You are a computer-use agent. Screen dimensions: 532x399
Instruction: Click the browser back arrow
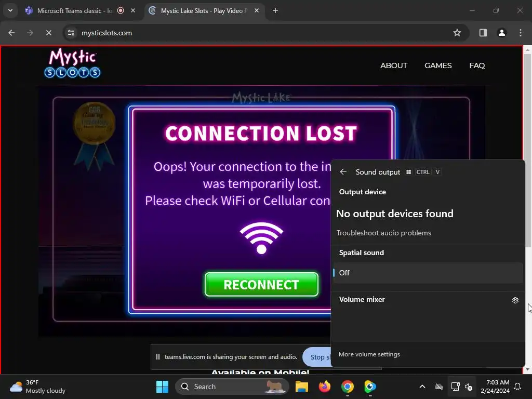coord(11,33)
